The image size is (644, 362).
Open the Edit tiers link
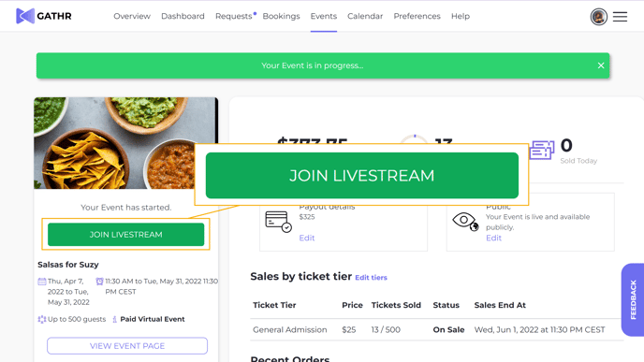coord(371,278)
